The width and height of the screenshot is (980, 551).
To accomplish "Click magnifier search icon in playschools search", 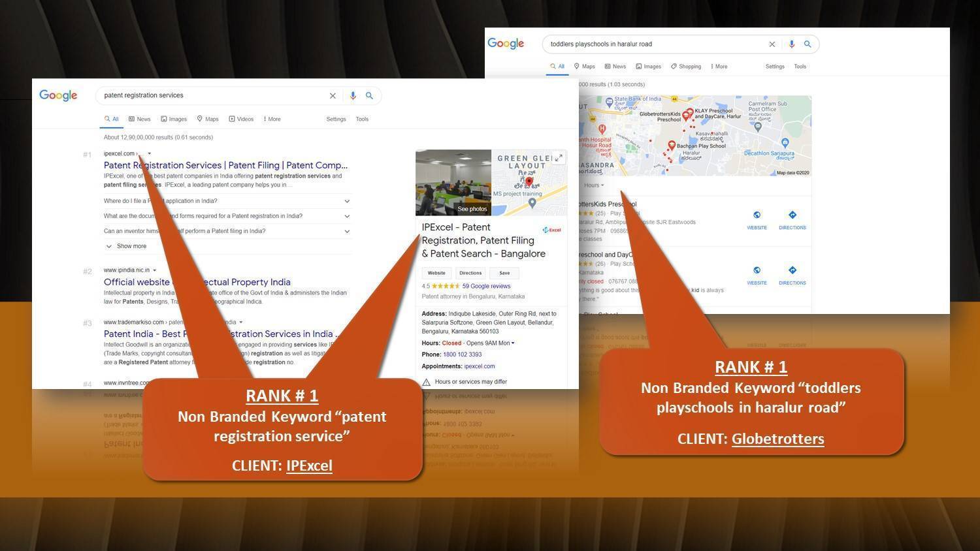I will 808,44.
